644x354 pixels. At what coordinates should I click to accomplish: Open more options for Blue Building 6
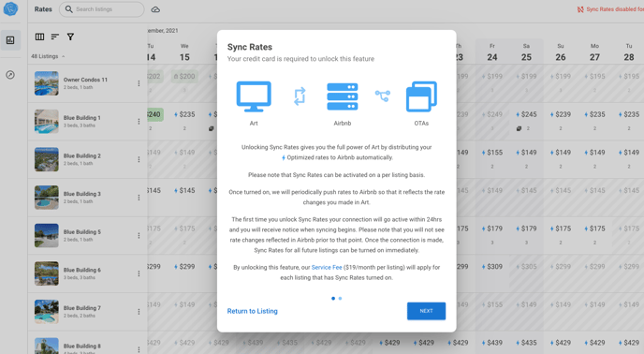[139, 273]
